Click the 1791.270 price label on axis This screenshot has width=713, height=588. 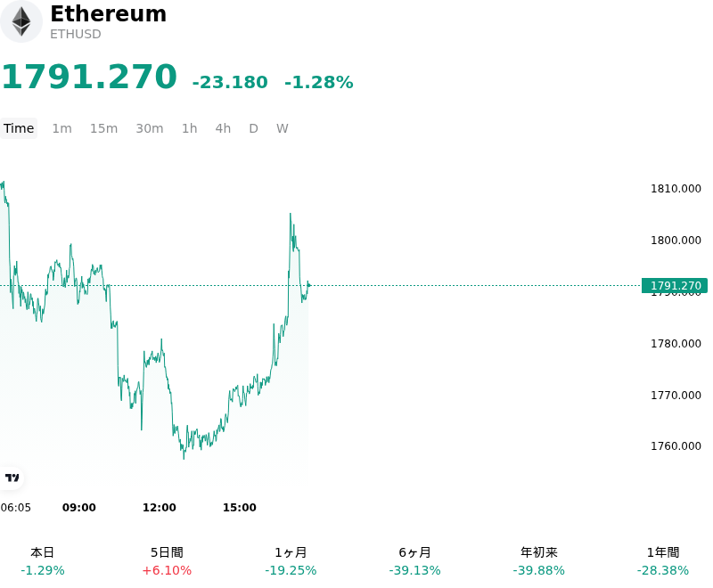pos(675,285)
